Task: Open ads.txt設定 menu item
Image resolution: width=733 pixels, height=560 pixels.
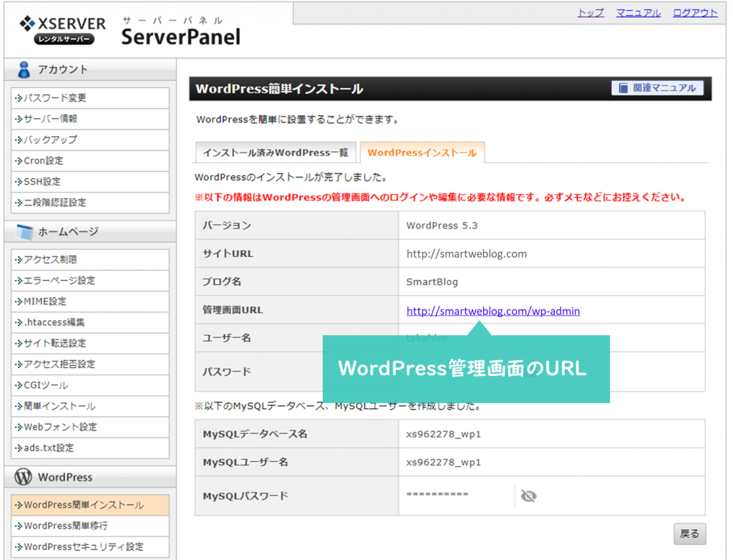Action: (90, 448)
